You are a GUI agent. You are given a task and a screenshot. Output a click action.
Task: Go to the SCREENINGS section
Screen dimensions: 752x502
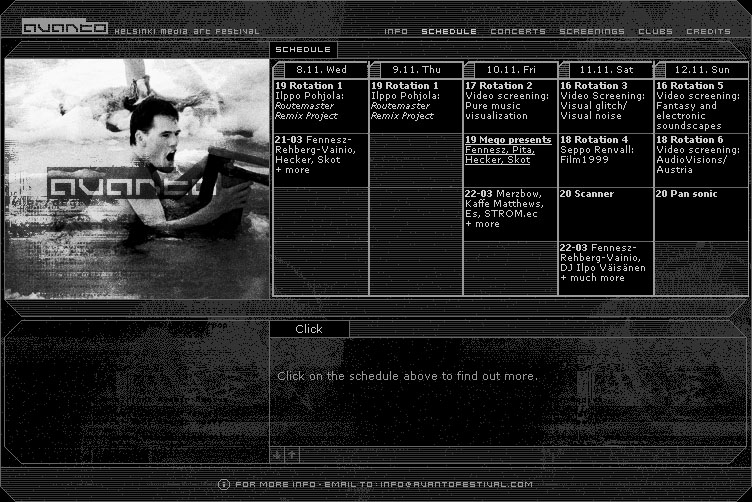point(592,31)
